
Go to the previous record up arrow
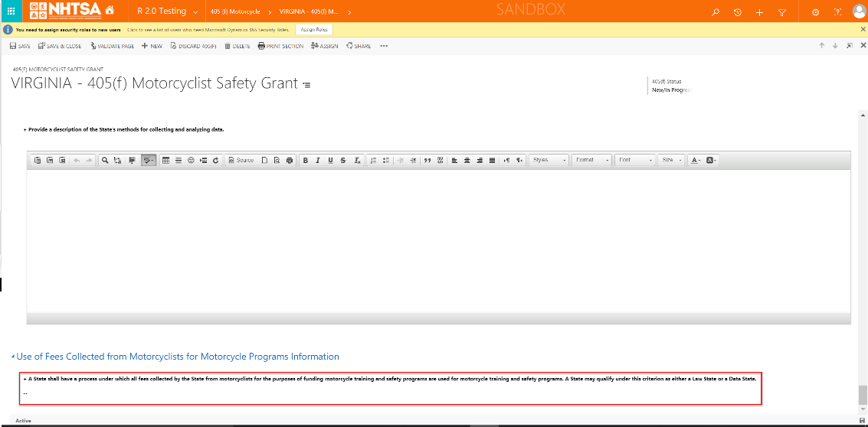(822, 46)
